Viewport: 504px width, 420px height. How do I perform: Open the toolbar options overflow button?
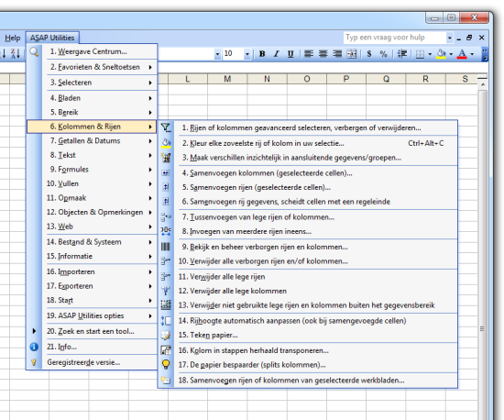pyautogui.click(x=485, y=54)
